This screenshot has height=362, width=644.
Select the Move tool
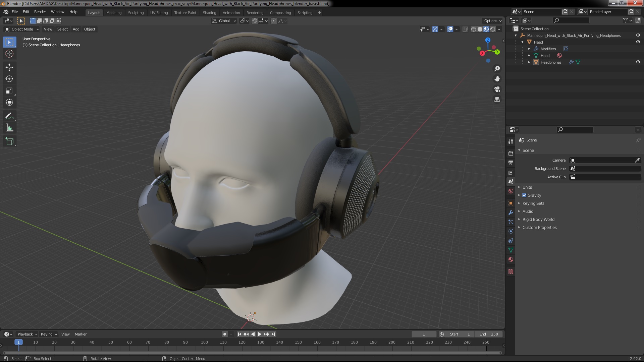[x=9, y=67]
